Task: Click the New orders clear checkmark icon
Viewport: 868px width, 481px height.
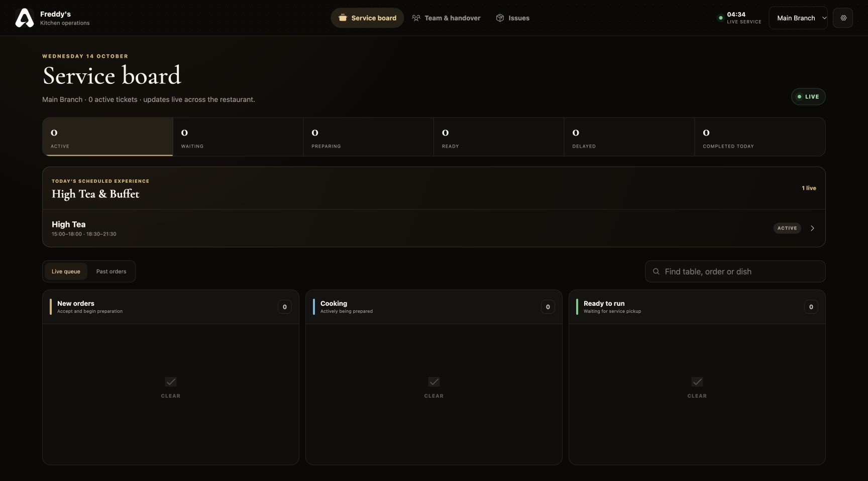Action: click(x=171, y=382)
